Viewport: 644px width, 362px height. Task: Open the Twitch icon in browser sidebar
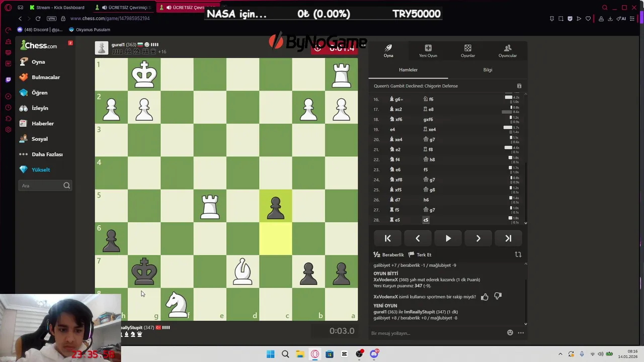coord(8,79)
